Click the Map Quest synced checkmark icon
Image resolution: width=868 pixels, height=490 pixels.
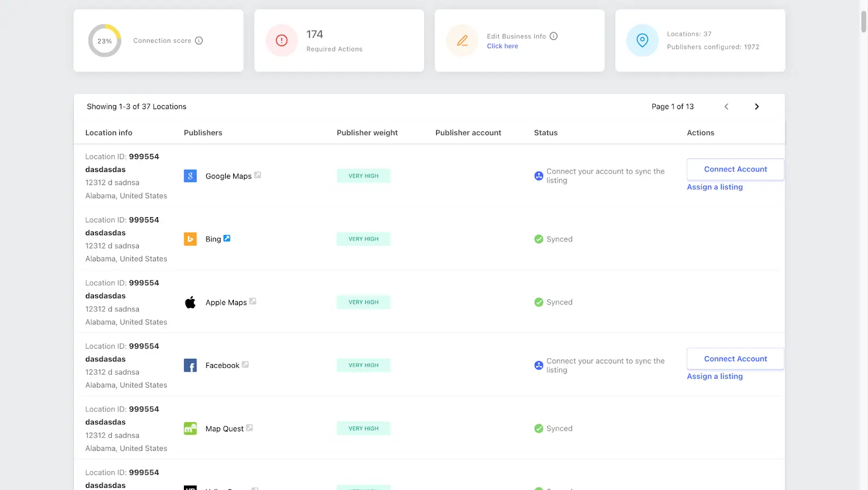pos(539,429)
